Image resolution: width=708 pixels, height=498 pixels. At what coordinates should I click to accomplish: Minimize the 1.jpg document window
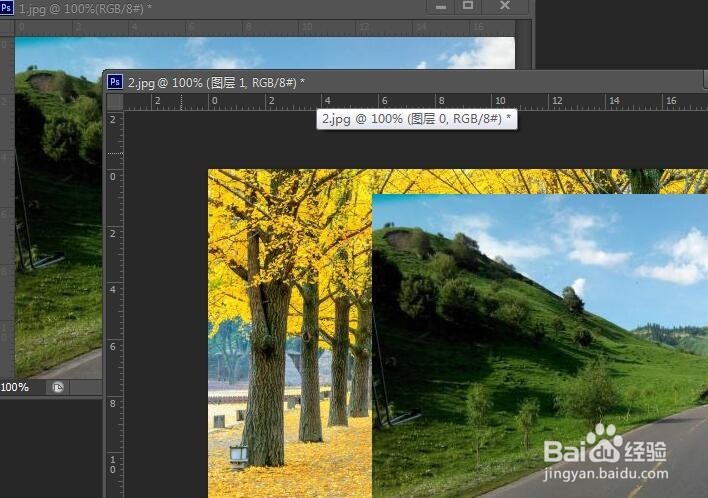coord(441,6)
